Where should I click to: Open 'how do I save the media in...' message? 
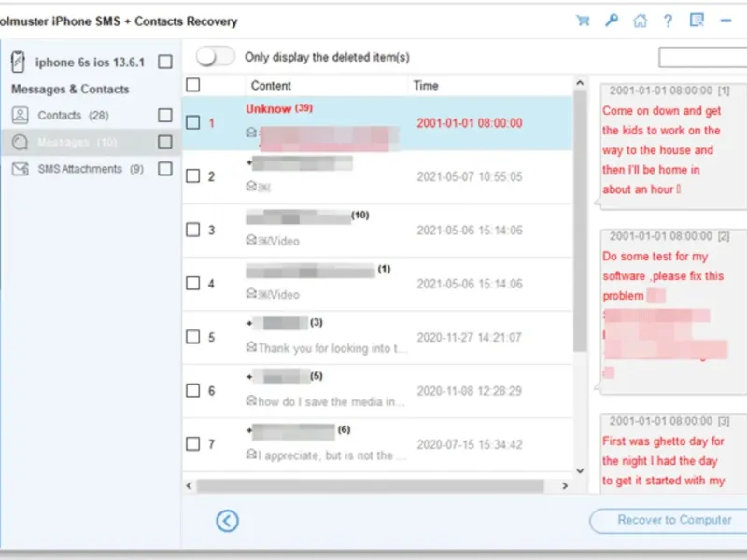(x=331, y=402)
